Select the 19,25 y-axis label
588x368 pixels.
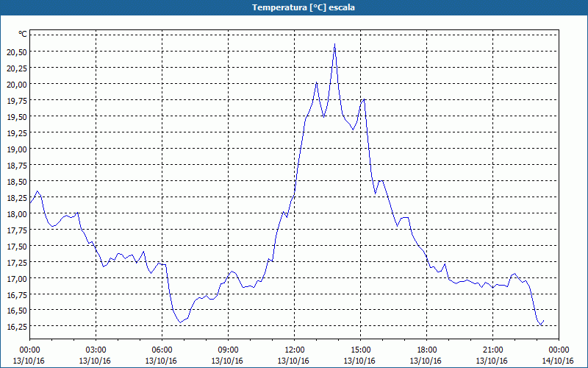click(x=17, y=133)
